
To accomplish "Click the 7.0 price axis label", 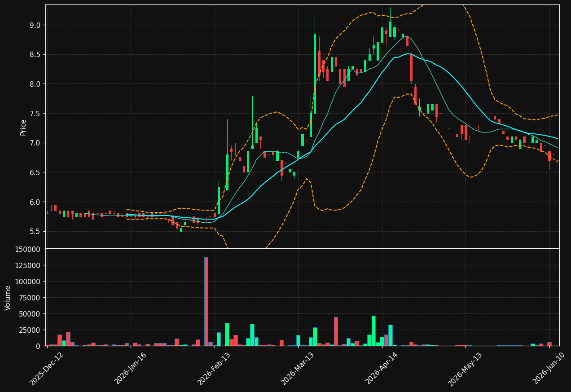I will 35,143.
